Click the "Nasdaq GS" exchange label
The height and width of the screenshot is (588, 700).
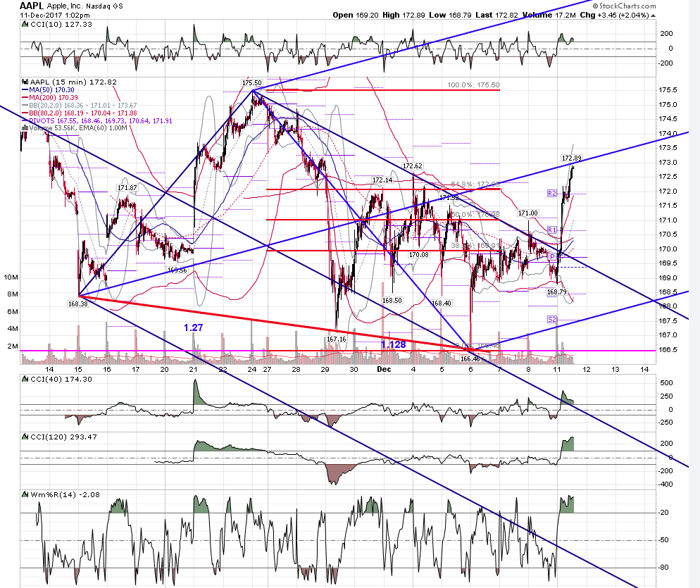coord(103,6)
